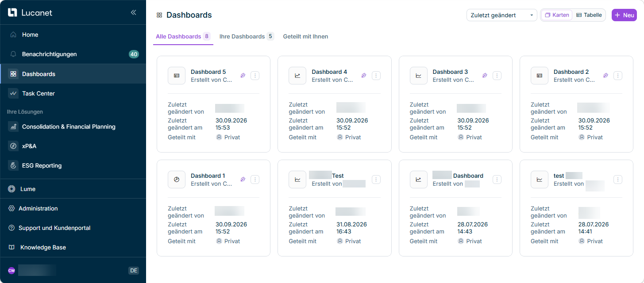
Task: Switch language with DE badge
Action: [134, 270]
